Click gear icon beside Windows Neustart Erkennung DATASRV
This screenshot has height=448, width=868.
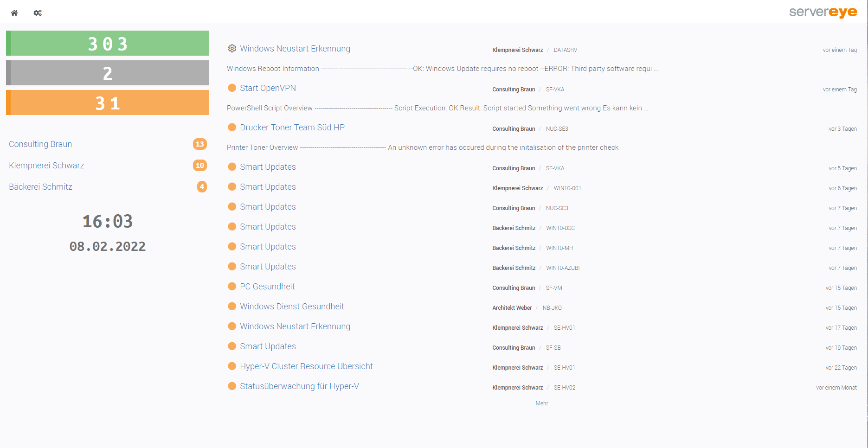[x=232, y=49]
